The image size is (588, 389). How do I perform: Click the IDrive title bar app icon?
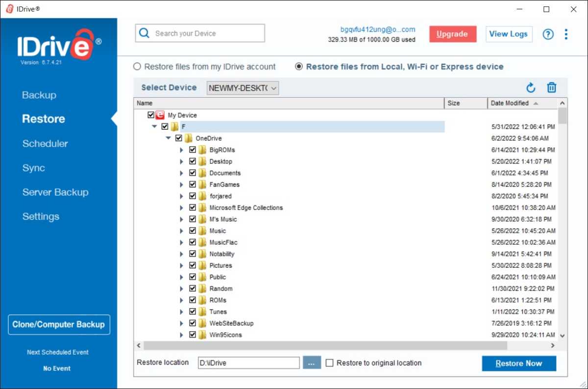(9, 9)
